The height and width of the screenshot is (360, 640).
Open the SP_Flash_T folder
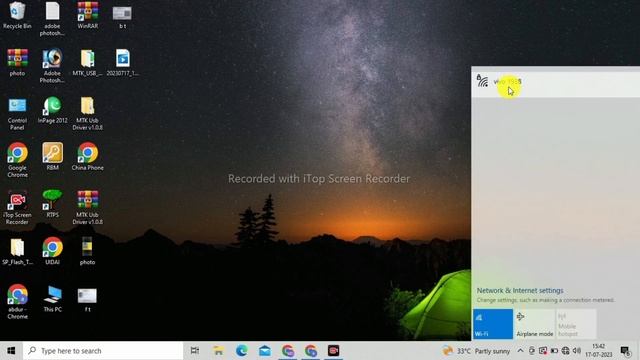tap(17, 251)
